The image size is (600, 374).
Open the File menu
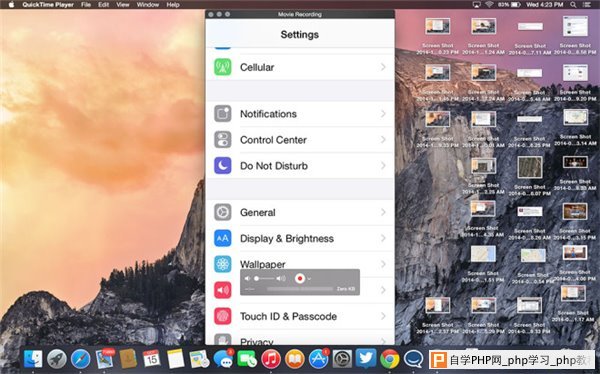(86, 5)
